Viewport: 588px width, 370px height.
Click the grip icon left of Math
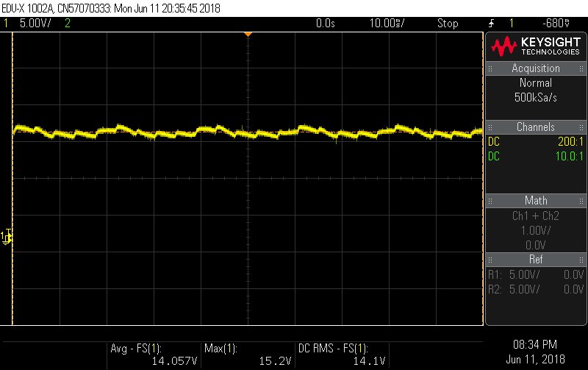(490, 201)
